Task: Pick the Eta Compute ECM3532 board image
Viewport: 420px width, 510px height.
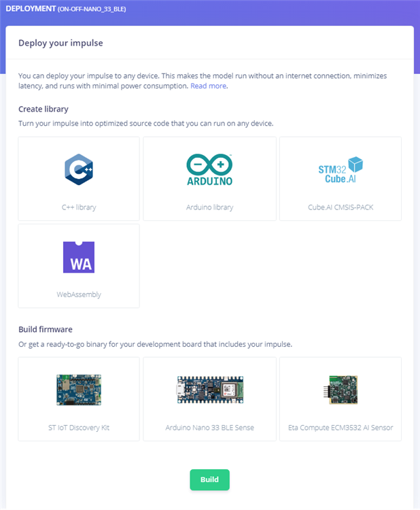Action: pos(340,390)
